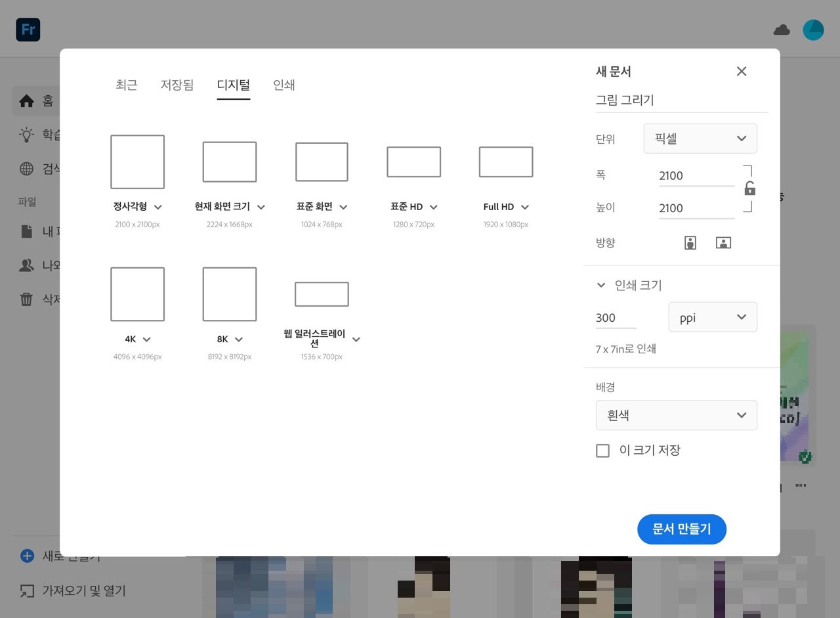
Task: Enable the 이 크기 저장 checkbox
Action: pyautogui.click(x=602, y=451)
